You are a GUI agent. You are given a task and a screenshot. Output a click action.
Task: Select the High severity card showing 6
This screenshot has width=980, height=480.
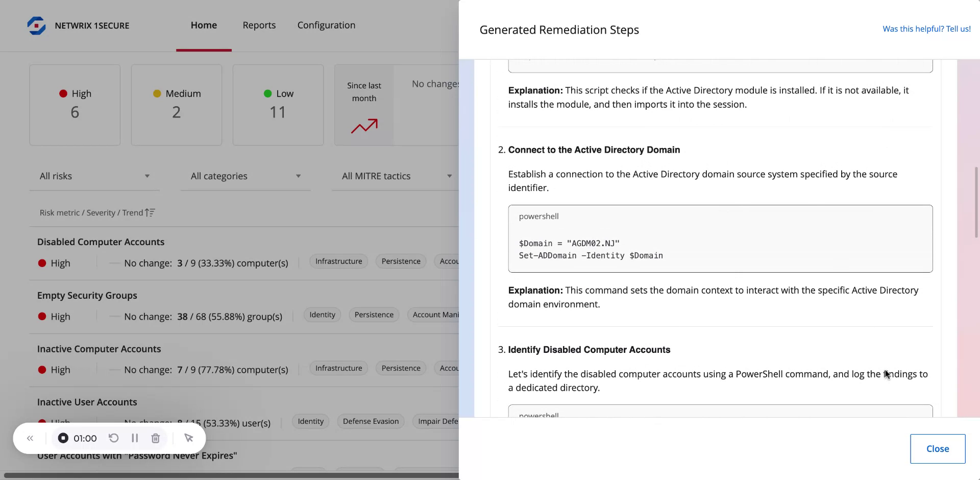[x=75, y=105]
